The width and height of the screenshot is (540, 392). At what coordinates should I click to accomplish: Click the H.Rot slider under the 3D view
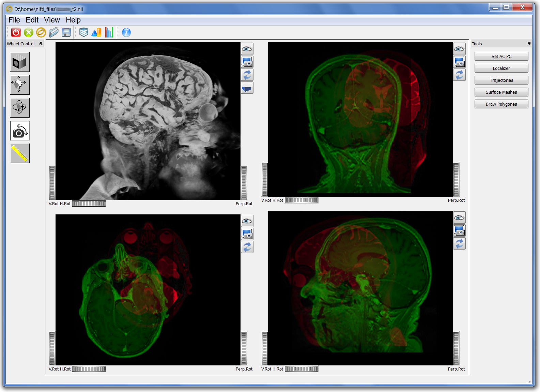pos(89,204)
